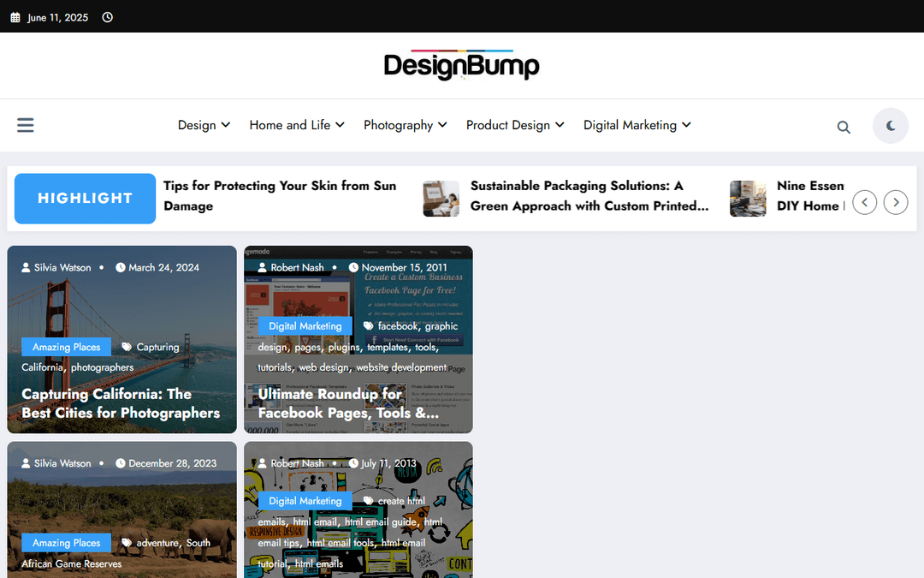The width and height of the screenshot is (924, 578).
Task: Open Digital Marketing navigation item
Action: [630, 125]
